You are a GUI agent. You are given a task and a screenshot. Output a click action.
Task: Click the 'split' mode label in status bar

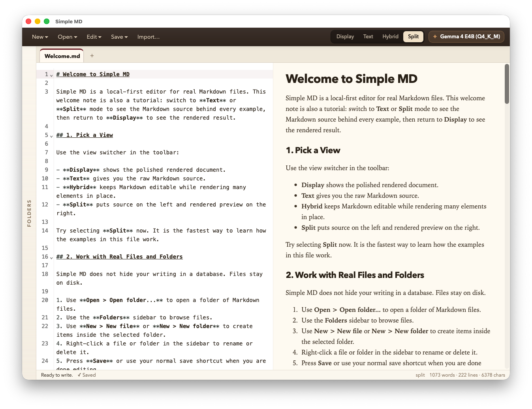[420, 375]
